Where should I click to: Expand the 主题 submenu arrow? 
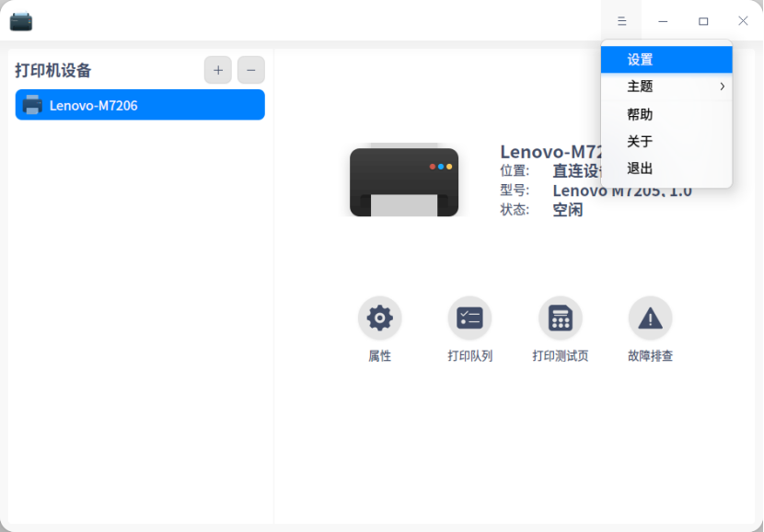coord(722,87)
